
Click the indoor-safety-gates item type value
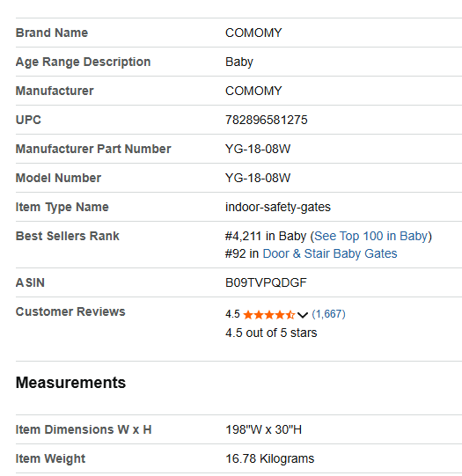[278, 207]
